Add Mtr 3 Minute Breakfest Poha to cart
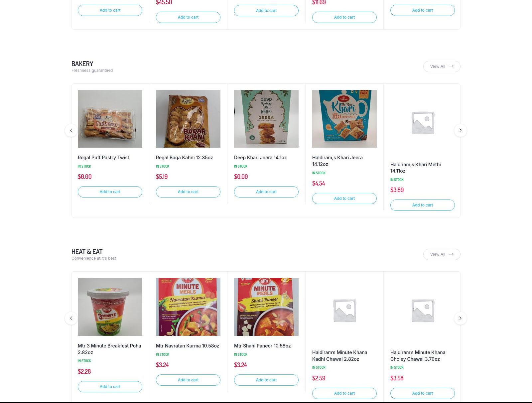Image resolution: width=532 pixels, height=403 pixels. (x=110, y=387)
